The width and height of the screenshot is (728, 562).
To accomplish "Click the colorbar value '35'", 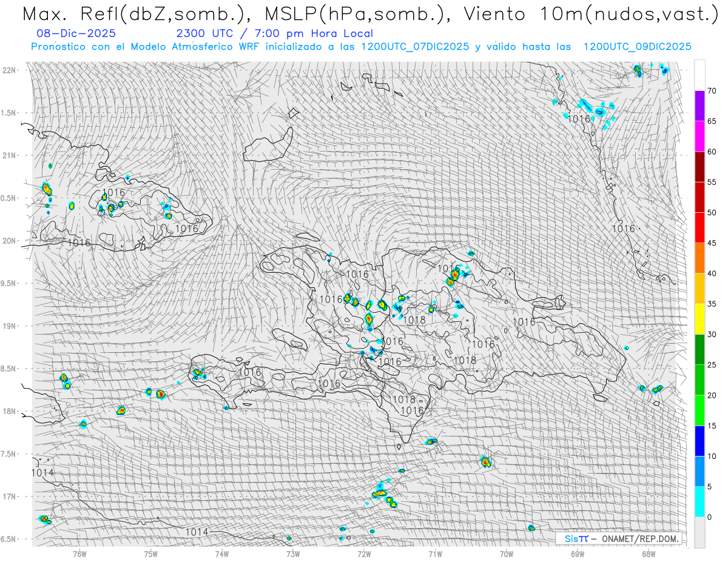I will (x=712, y=304).
